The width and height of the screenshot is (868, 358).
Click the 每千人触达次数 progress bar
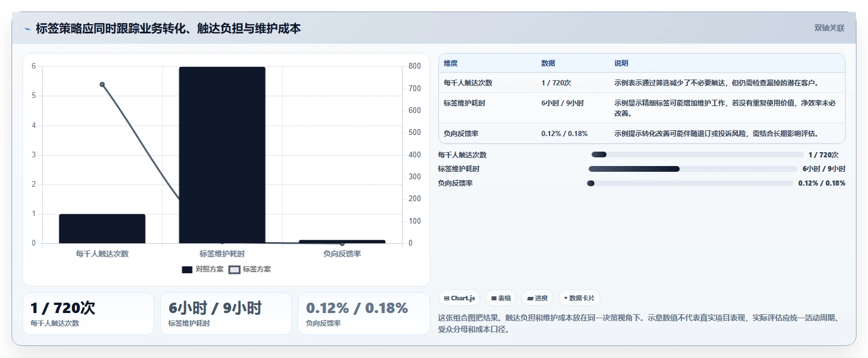(x=698, y=154)
